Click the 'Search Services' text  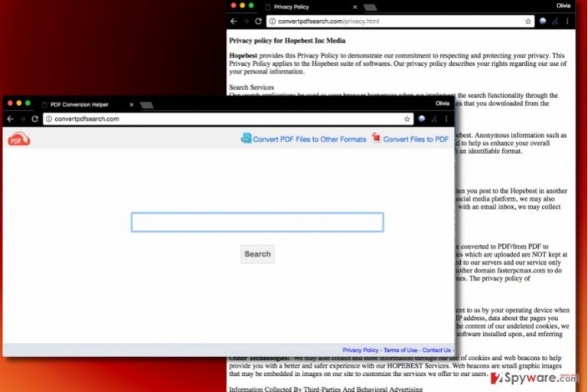tap(252, 87)
